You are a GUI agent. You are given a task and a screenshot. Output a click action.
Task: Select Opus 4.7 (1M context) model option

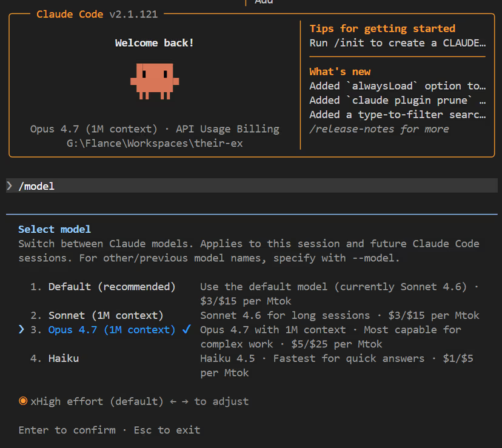112,330
